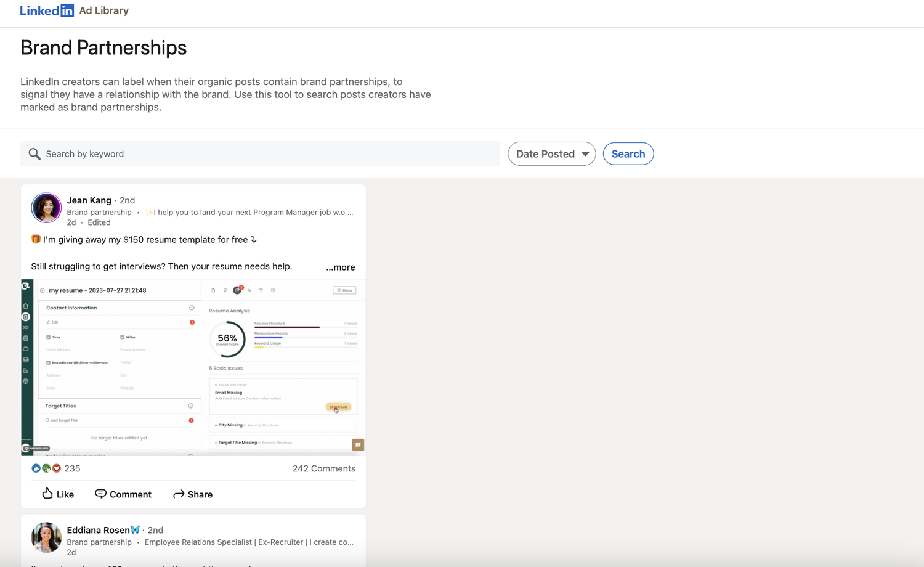
Task: Click the Brand partnership label under Eddiana Rosen
Action: tap(99, 542)
